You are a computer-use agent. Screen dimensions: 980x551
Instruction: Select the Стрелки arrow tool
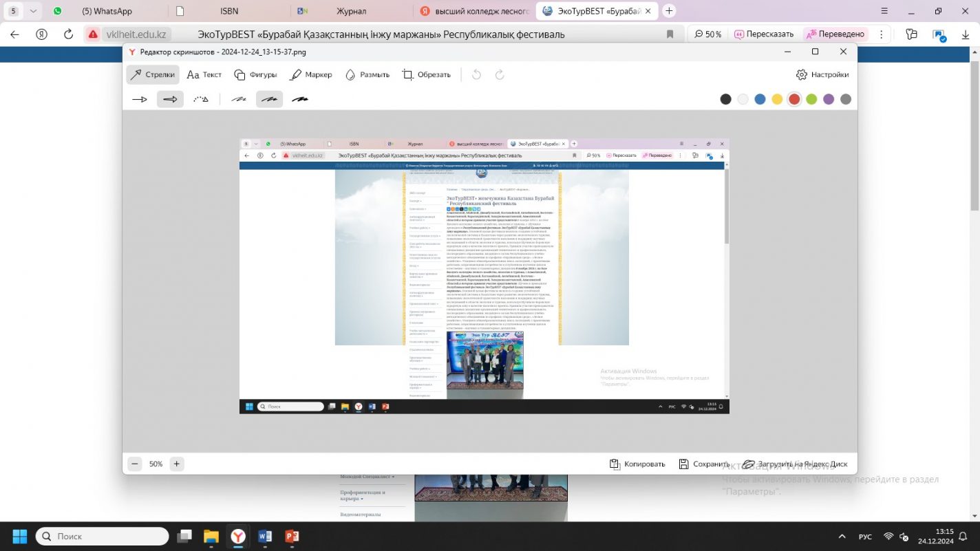tap(152, 74)
